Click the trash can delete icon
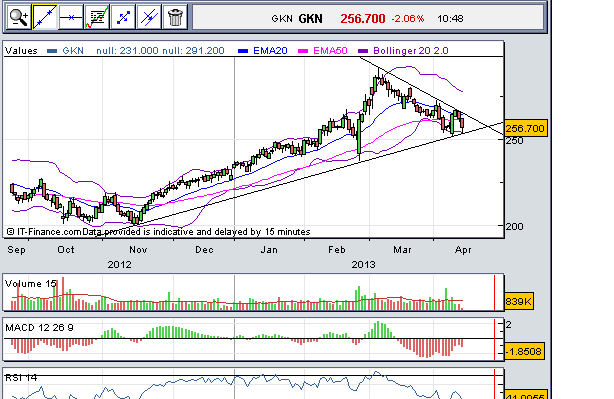This screenshot has width=614, height=399. click(175, 17)
